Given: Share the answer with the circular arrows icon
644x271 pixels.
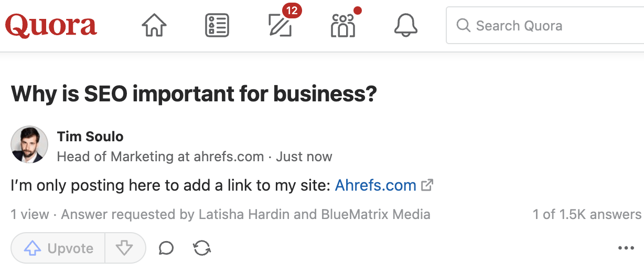Looking at the screenshot, I should point(202,248).
